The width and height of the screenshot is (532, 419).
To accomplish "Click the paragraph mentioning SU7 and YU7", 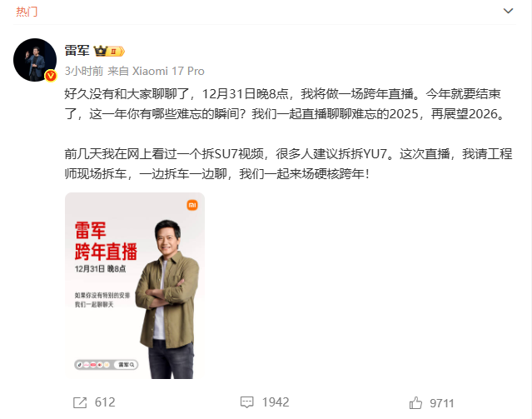I will pyautogui.click(x=288, y=164).
